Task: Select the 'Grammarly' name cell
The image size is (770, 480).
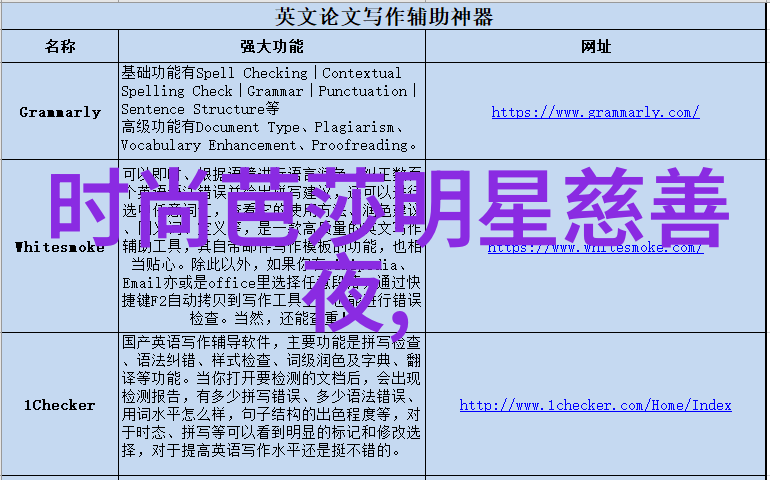Action: coord(60,111)
